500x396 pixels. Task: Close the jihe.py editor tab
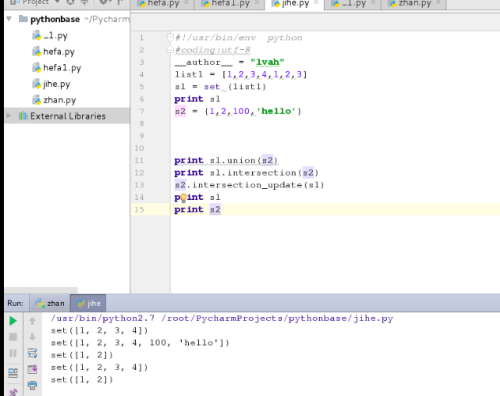316,3
